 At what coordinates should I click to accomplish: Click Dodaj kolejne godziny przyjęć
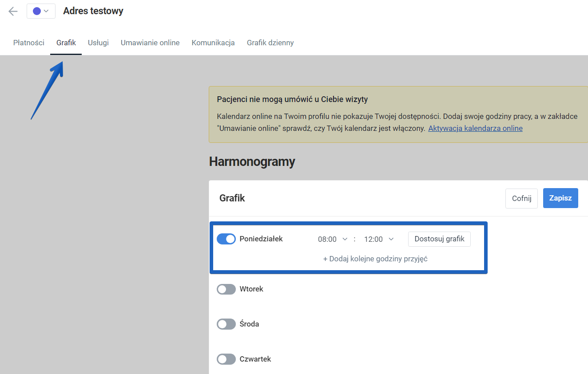pyautogui.click(x=375, y=258)
